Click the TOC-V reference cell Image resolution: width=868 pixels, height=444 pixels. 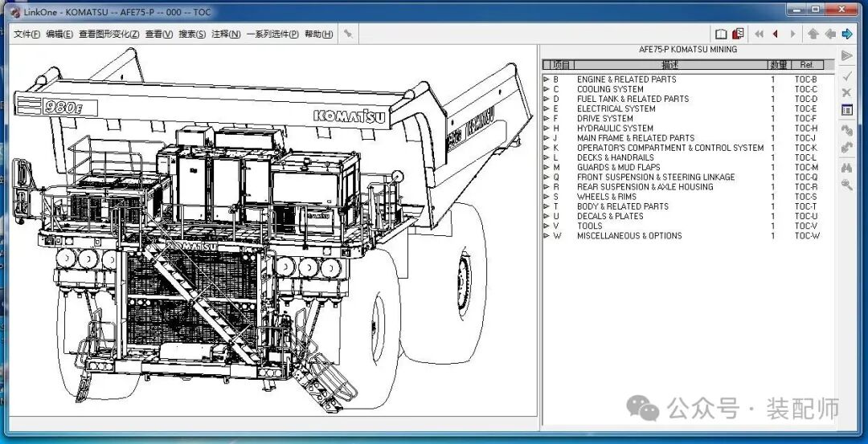pyautogui.click(x=806, y=226)
